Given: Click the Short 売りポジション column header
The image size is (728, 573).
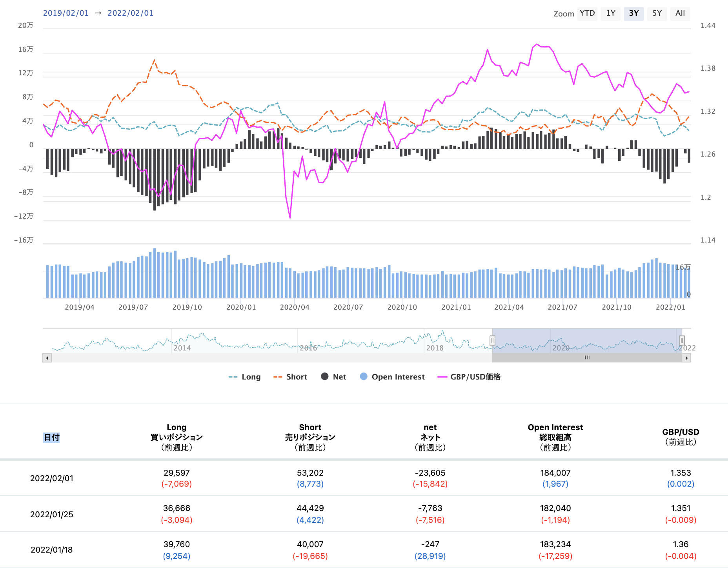Looking at the screenshot, I should [x=310, y=437].
